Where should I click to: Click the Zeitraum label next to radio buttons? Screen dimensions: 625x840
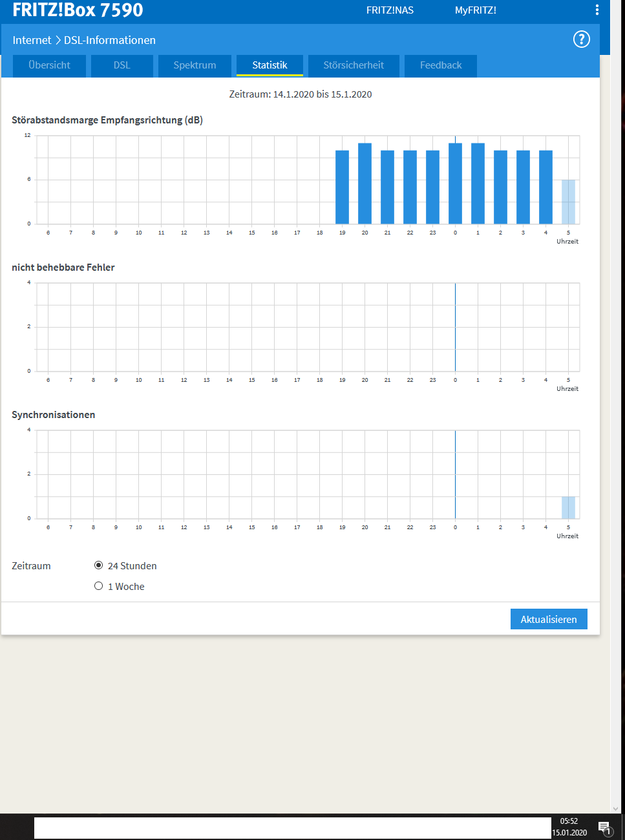[x=31, y=566]
